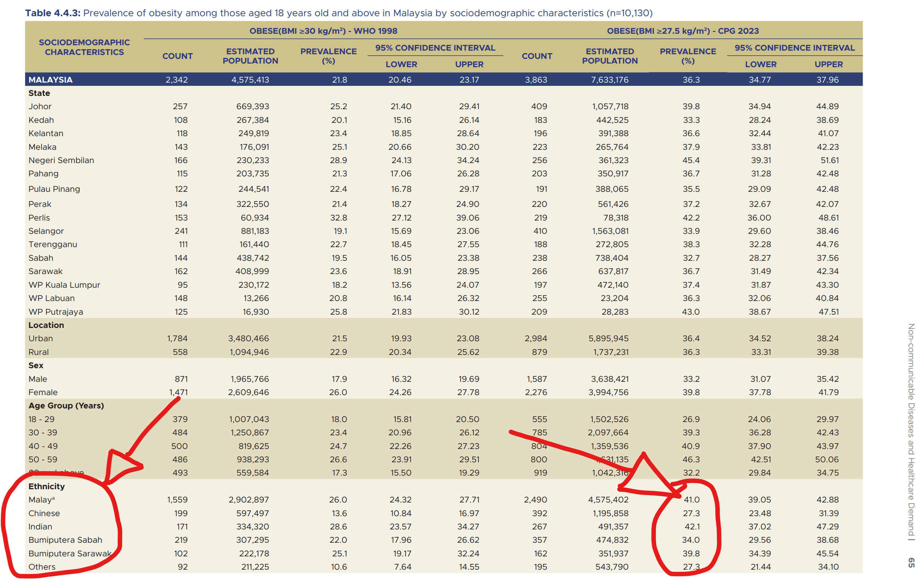The width and height of the screenshot is (924, 579).
Task: Click Malay CPG prevalence value 41.0
Action: pyautogui.click(x=691, y=500)
